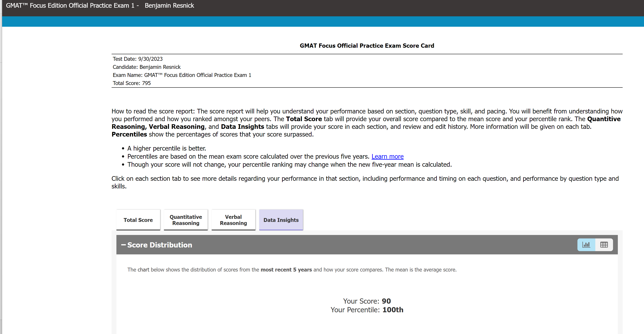Switch to bar chart view

pyautogui.click(x=586, y=245)
